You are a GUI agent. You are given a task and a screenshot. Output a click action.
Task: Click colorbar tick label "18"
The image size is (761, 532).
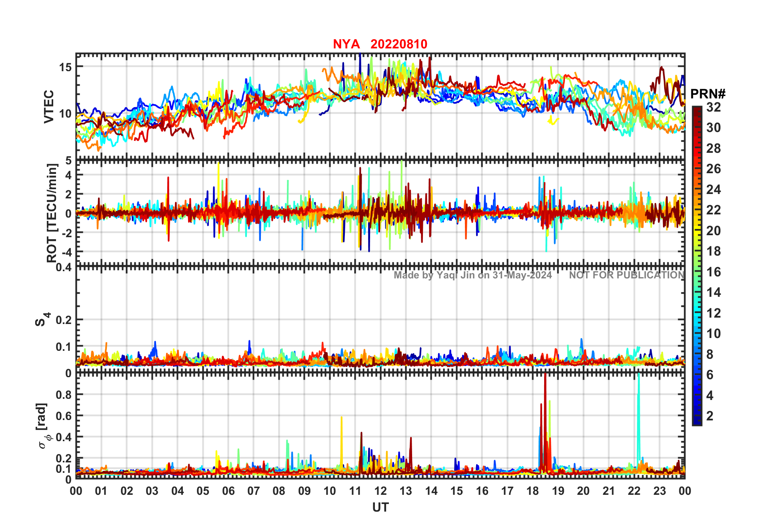point(713,251)
